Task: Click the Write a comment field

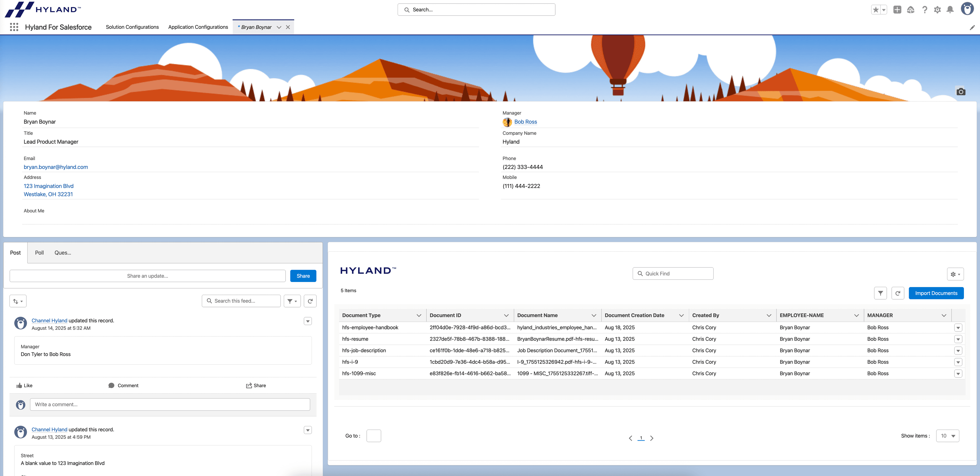Action: point(170,405)
